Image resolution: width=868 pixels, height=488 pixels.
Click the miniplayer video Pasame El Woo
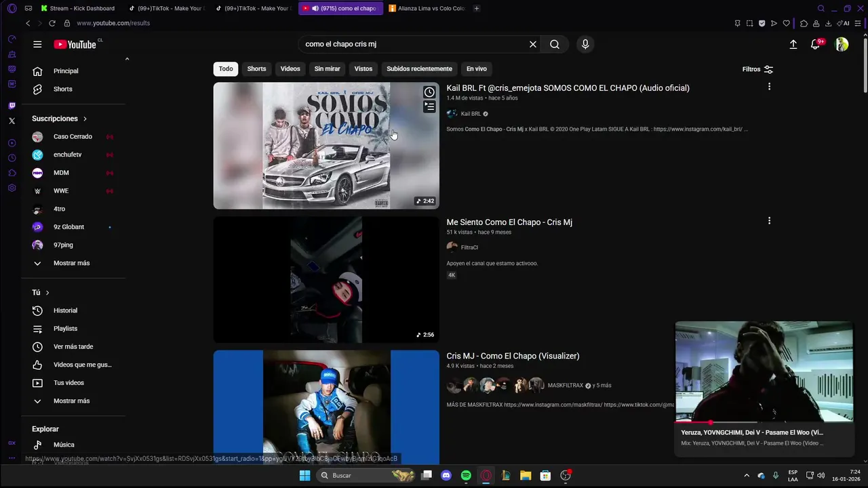coord(764,371)
